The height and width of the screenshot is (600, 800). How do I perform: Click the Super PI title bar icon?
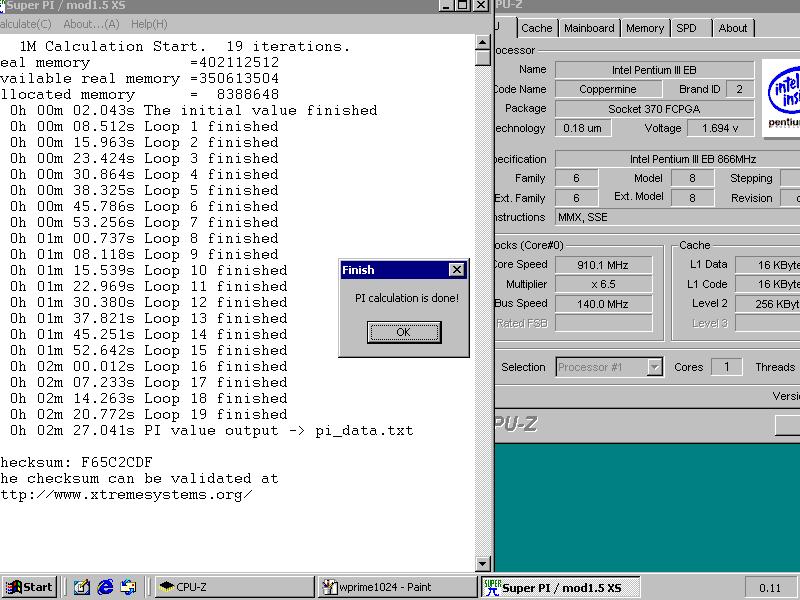pyautogui.click(x=2, y=5)
